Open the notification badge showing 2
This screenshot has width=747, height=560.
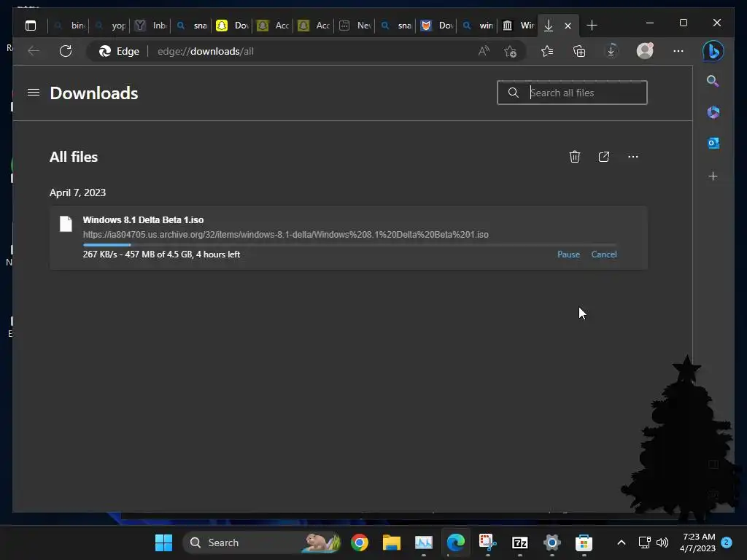[x=727, y=542]
